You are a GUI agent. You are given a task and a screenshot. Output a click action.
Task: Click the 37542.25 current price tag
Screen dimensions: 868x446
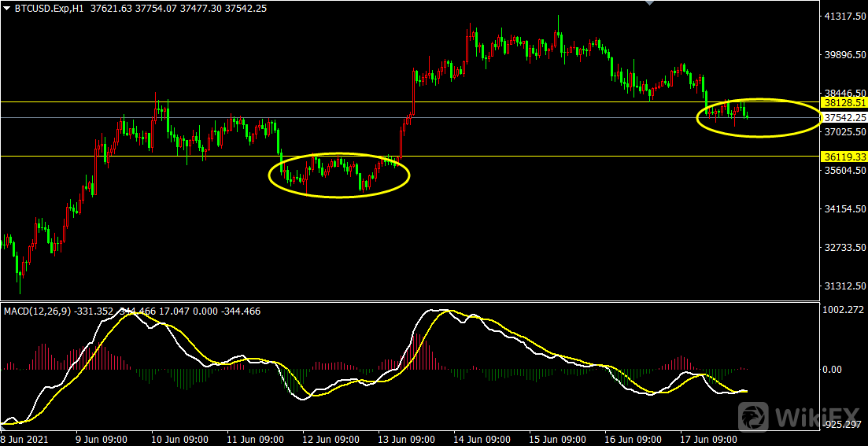click(x=844, y=118)
